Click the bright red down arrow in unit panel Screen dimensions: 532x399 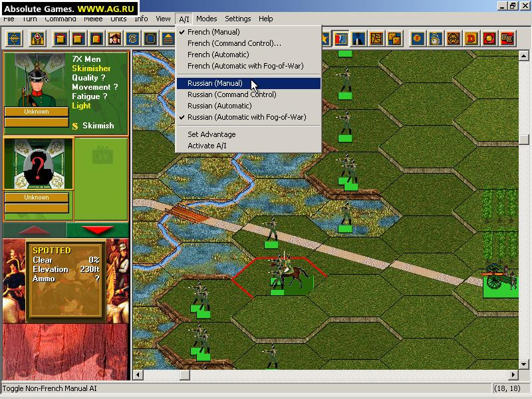pos(97,230)
